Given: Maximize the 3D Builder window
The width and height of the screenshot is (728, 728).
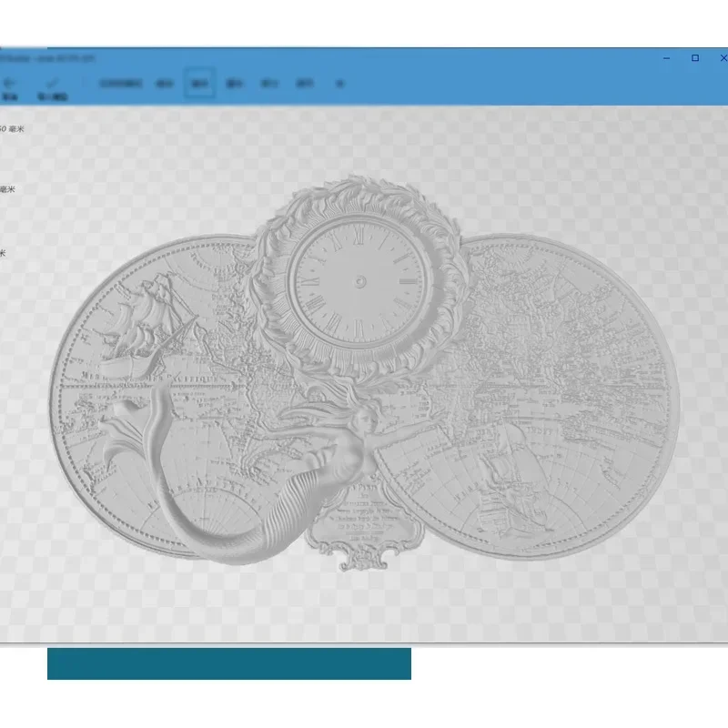Looking at the screenshot, I should point(695,58).
